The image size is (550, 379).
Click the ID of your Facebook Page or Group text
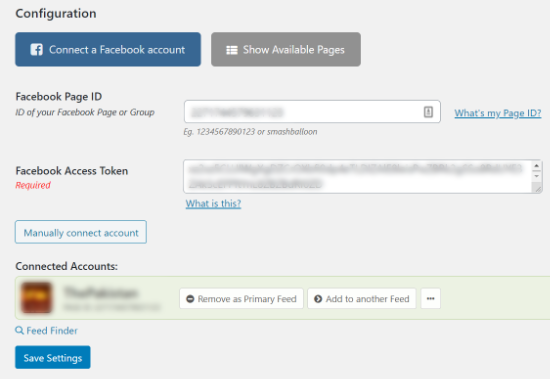[x=85, y=112]
